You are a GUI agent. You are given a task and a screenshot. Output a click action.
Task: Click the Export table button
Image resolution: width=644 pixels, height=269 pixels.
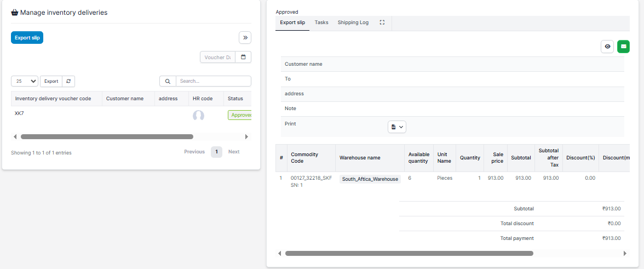pyautogui.click(x=51, y=81)
